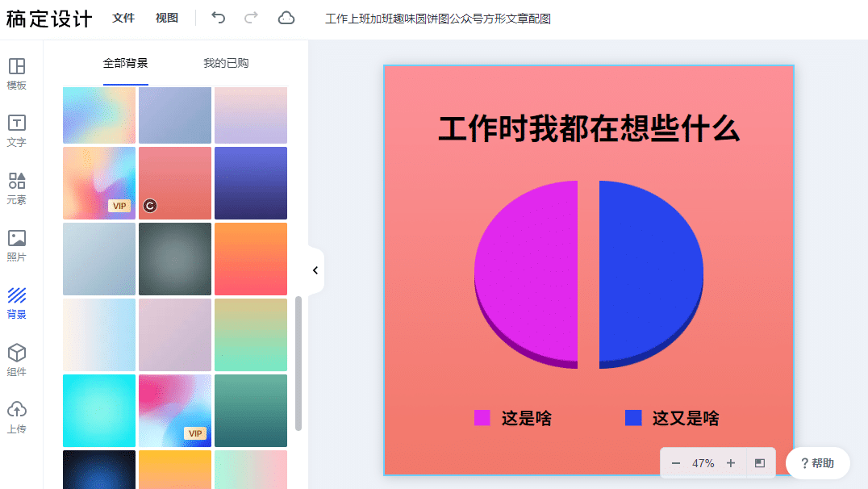868x489 pixels.
Task: Open the 文字 text sidebar panel
Action: tap(17, 132)
